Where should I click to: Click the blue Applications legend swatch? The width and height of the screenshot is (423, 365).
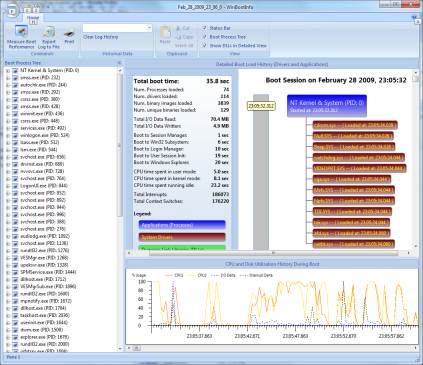[182, 225]
